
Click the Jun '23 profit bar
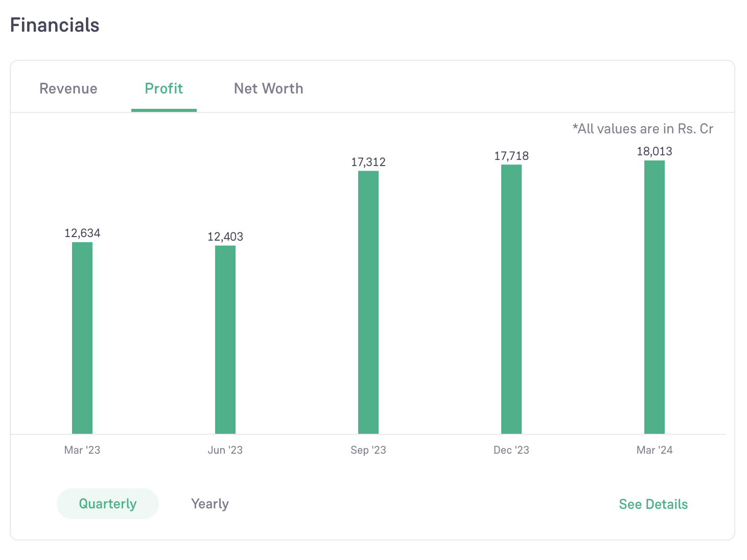point(225,340)
